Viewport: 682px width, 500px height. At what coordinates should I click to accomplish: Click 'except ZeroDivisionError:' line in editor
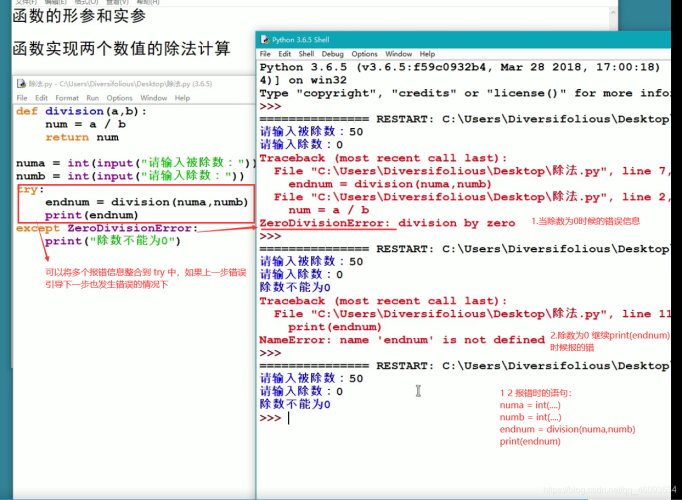tap(107, 228)
